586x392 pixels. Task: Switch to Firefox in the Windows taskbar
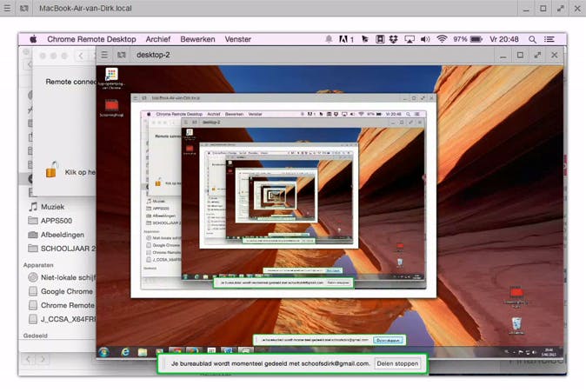click(x=192, y=352)
